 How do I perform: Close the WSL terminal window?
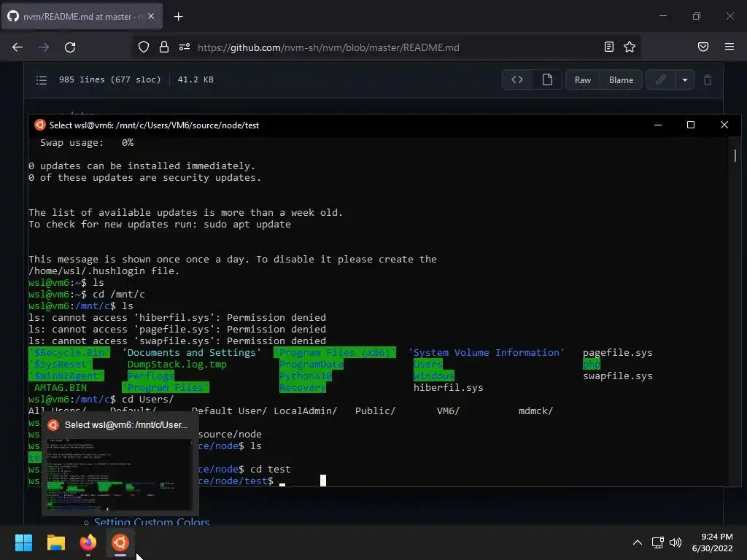point(724,125)
